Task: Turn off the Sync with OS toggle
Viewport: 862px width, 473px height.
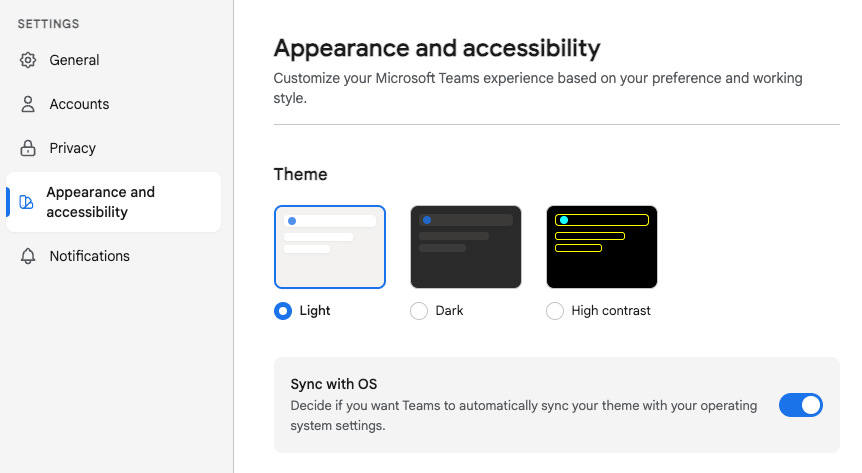Action: [x=800, y=405]
